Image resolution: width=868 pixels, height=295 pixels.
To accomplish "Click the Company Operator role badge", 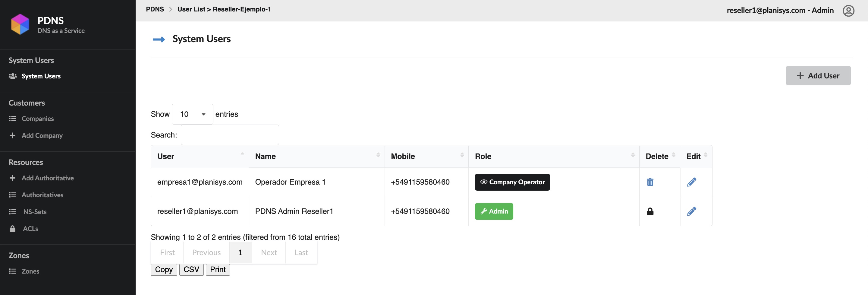I will click(x=512, y=182).
